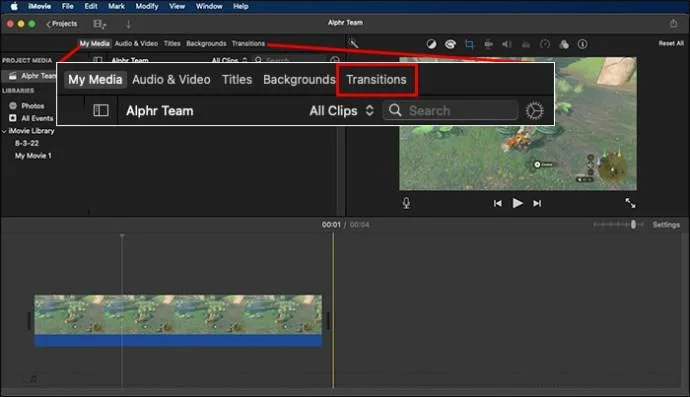Open the speed speedometer tool

pos(545,44)
